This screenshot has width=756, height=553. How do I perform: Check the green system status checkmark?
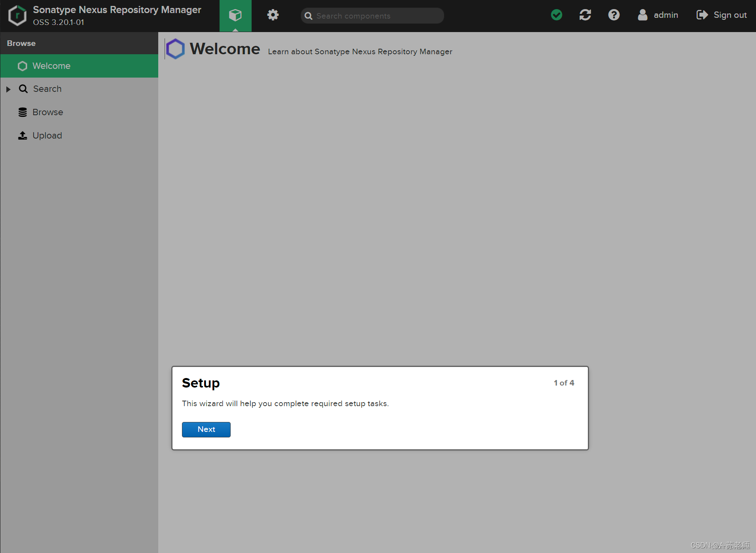[x=556, y=15]
